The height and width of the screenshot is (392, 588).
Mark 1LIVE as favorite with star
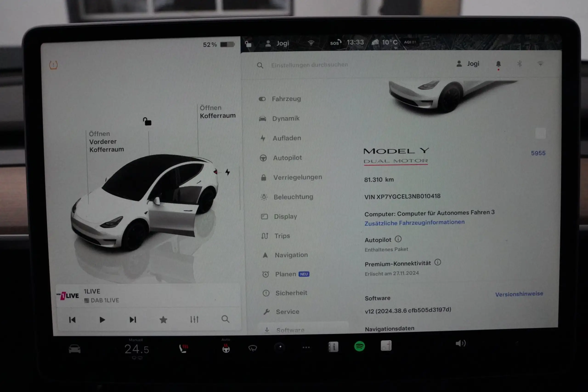coord(163,320)
